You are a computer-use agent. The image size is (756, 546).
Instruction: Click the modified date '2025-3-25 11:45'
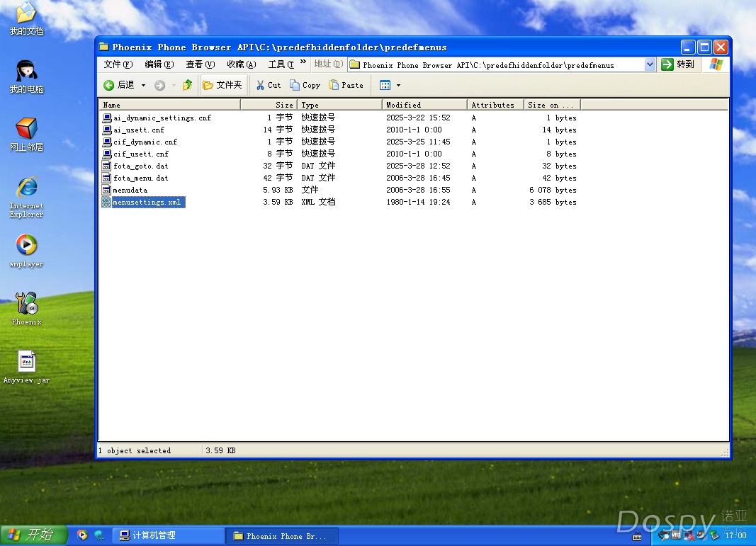click(x=418, y=142)
